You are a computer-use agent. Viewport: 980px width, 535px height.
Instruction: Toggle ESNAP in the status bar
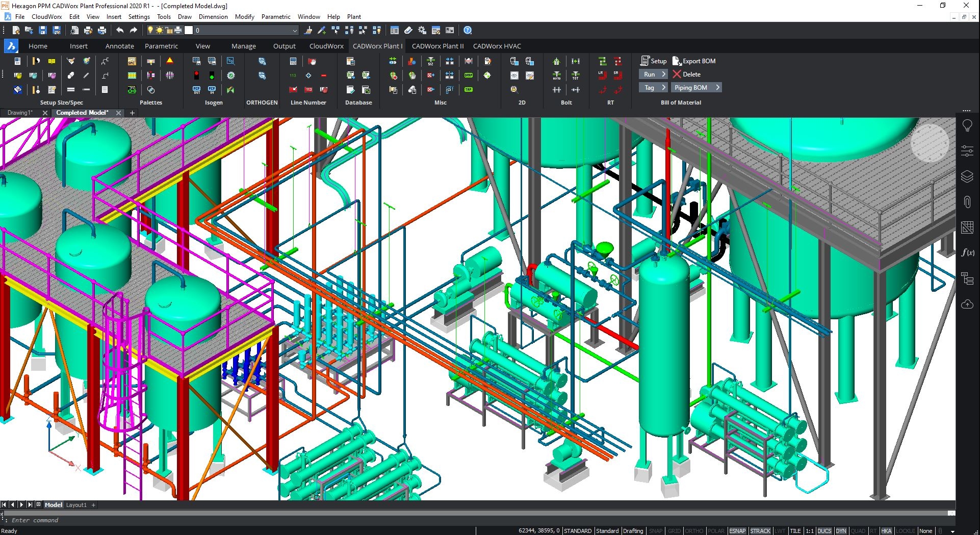[x=737, y=531]
